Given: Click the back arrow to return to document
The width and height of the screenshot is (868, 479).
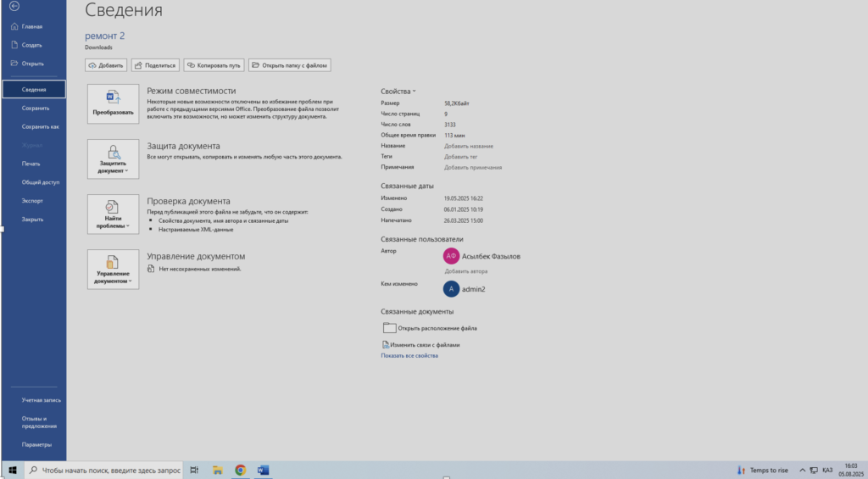Looking at the screenshot, I should [14, 6].
